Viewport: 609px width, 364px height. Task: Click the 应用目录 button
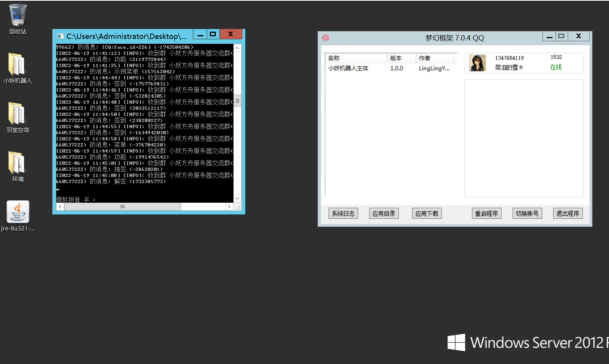coord(384,214)
